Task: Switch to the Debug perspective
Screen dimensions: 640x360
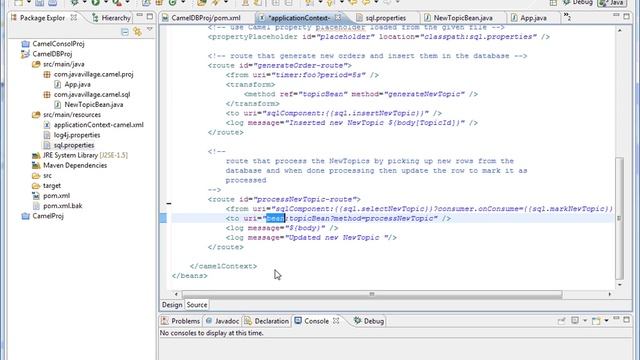Action: (578, 3)
